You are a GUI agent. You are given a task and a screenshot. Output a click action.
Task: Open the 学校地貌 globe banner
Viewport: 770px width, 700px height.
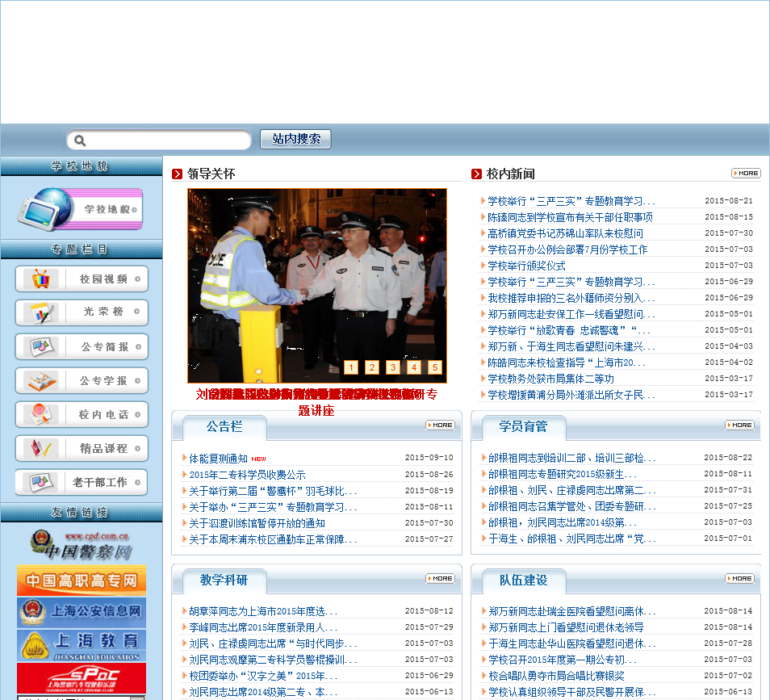coord(80,209)
